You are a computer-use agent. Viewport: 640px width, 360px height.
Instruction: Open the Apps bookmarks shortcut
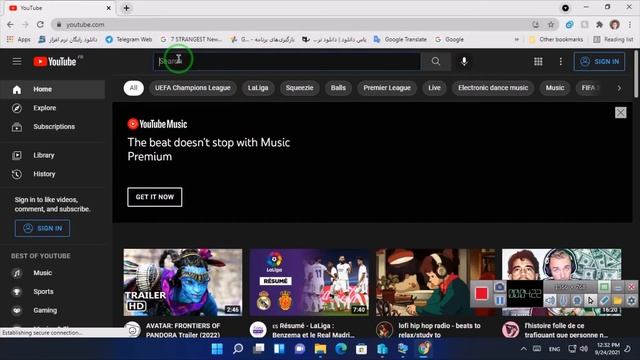(x=19, y=40)
